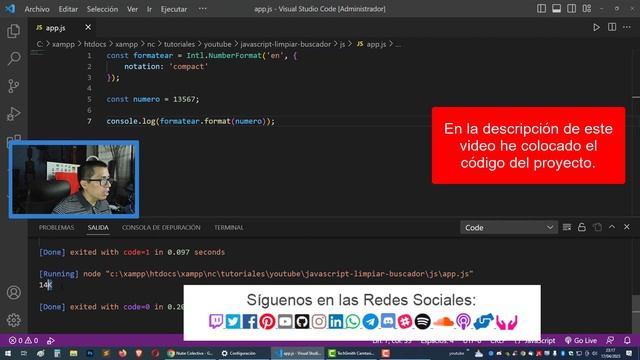Open editor More Actions ellipsis
The width and height of the screenshot is (640, 360).
coord(627,27)
